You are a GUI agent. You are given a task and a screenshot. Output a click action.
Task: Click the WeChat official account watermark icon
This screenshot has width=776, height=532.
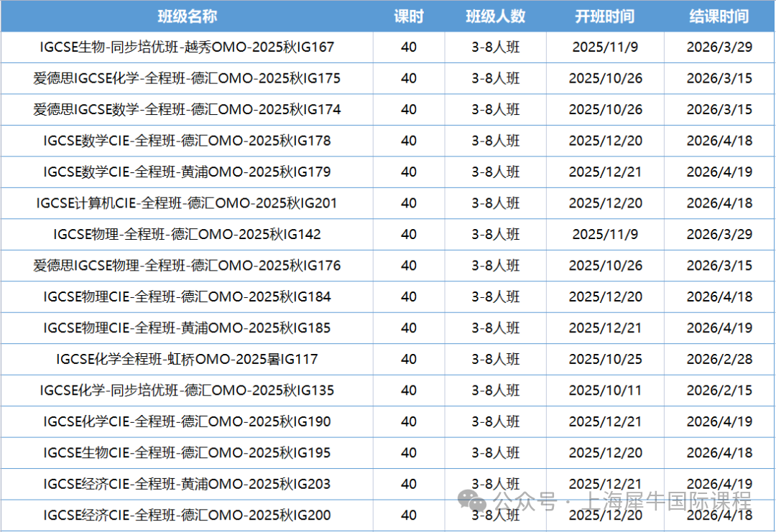[x=474, y=500]
